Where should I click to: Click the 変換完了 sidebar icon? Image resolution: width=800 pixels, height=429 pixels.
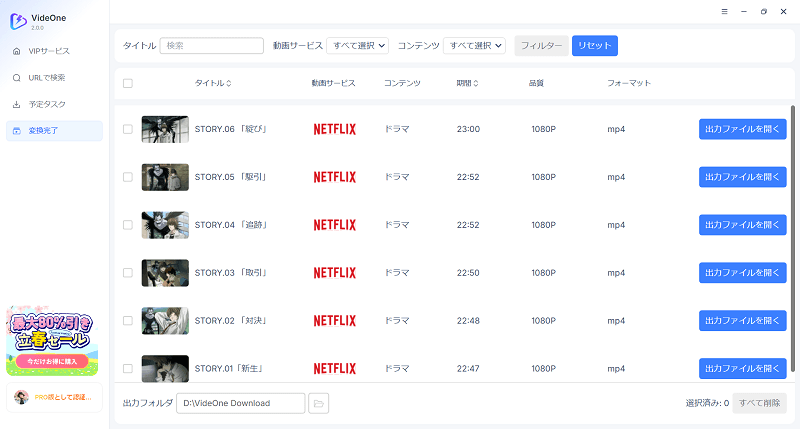pyautogui.click(x=17, y=131)
